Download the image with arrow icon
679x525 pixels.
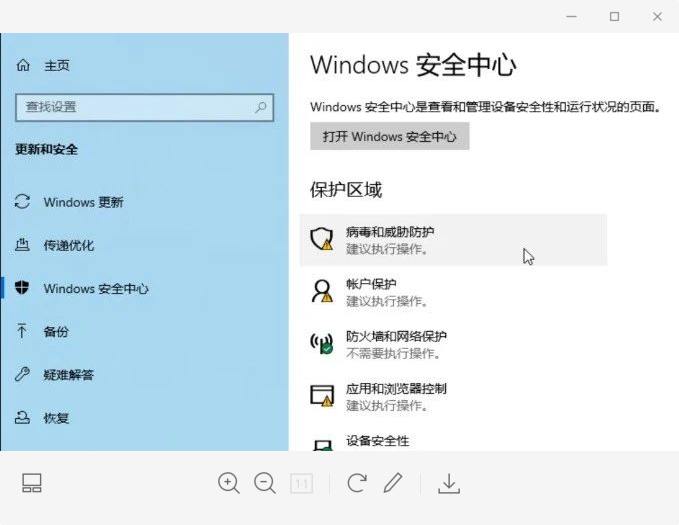pos(449,483)
